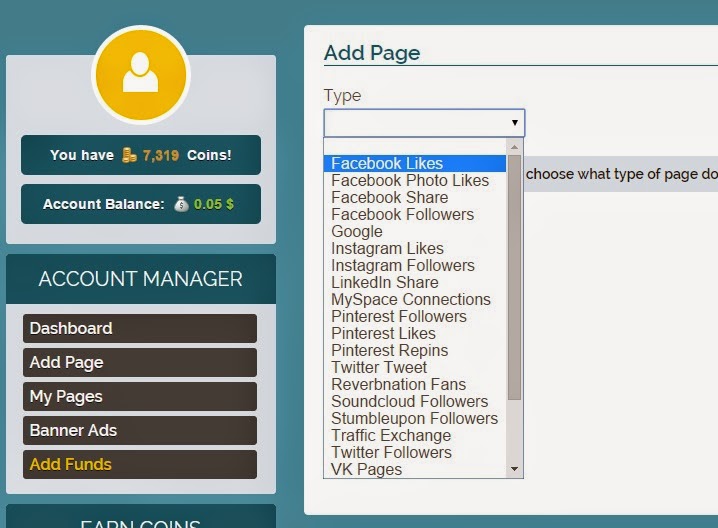Select the blank first option in list
Image resolution: width=718 pixels, height=528 pixels.
[414, 147]
